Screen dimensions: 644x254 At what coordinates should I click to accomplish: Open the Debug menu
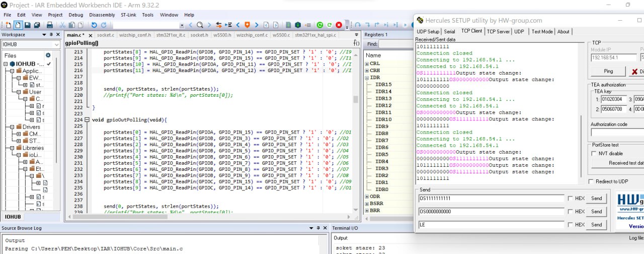pyautogui.click(x=76, y=15)
